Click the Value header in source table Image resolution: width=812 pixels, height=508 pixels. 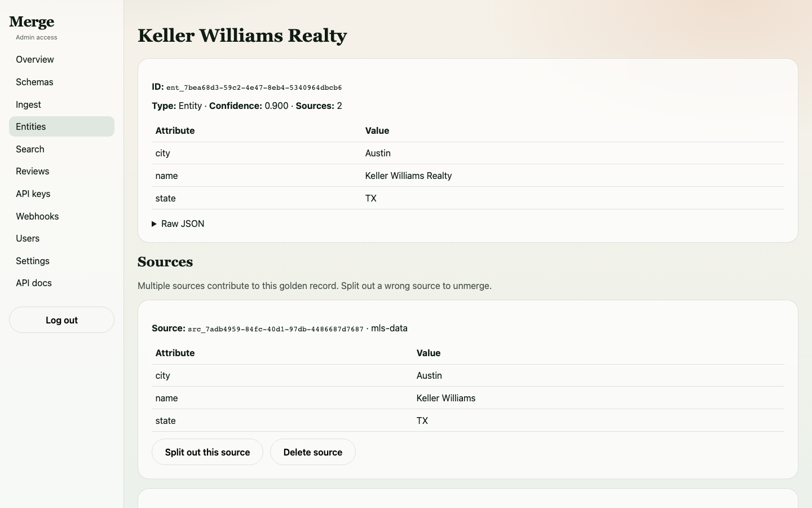pyautogui.click(x=429, y=353)
